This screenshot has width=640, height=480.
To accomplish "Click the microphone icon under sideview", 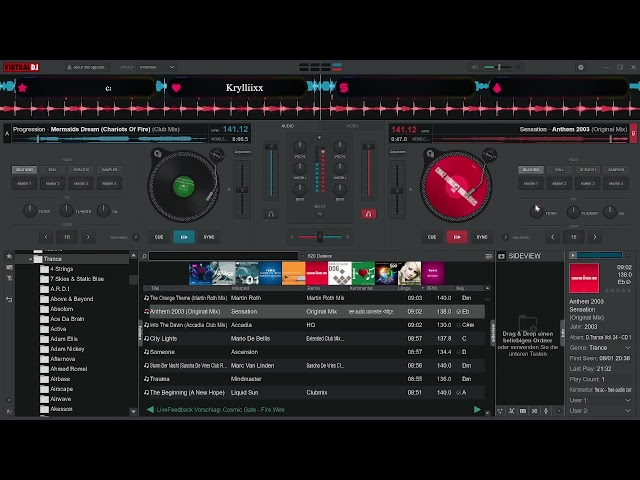I will click(546, 411).
